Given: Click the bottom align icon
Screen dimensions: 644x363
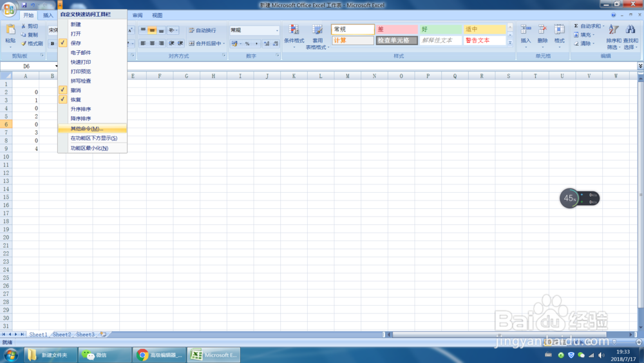Looking at the screenshot, I should (x=161, y=30).
